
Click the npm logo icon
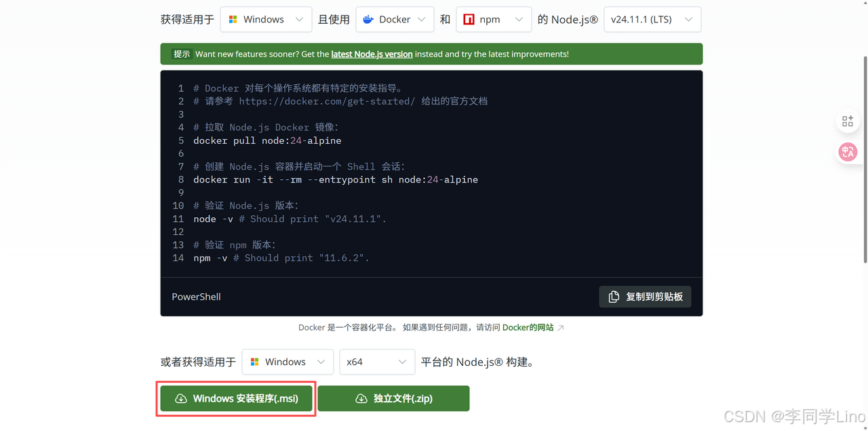point(469,19)
